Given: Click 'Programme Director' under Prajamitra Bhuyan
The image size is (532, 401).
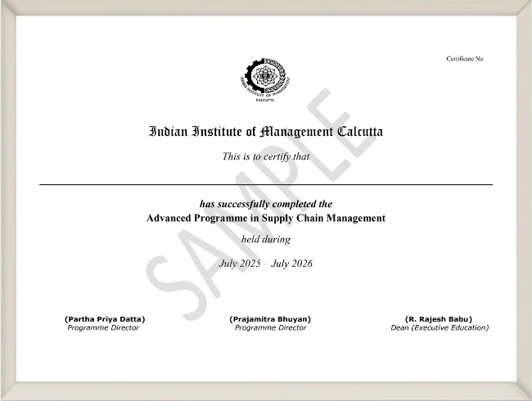Looking at the screenshot, I should click(270, 327).
